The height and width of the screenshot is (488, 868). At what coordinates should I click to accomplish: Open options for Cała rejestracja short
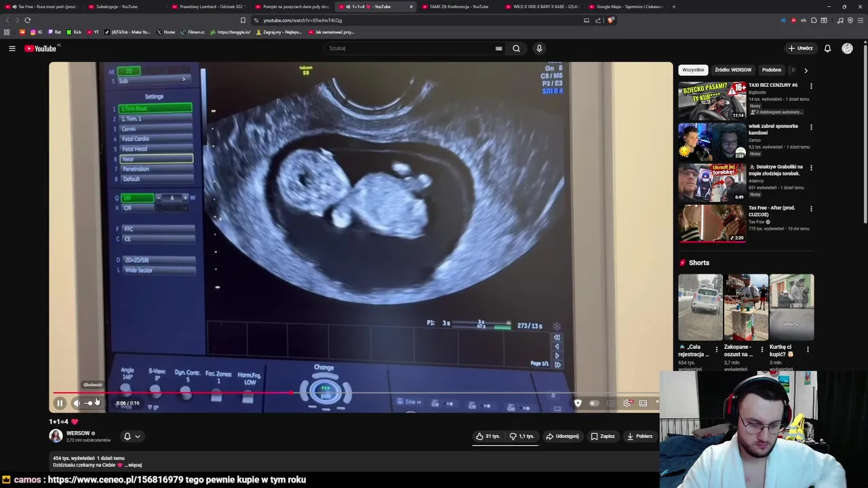[716, 350]
